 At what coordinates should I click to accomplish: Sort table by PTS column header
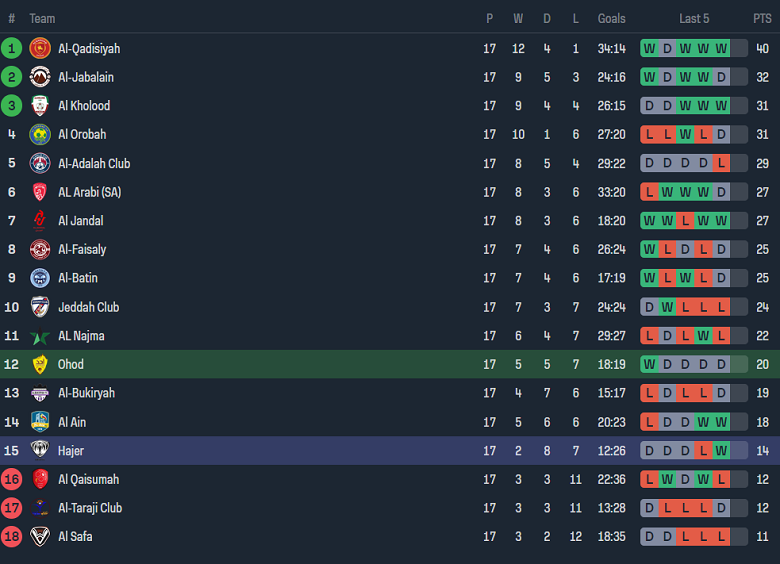point(762,18)
